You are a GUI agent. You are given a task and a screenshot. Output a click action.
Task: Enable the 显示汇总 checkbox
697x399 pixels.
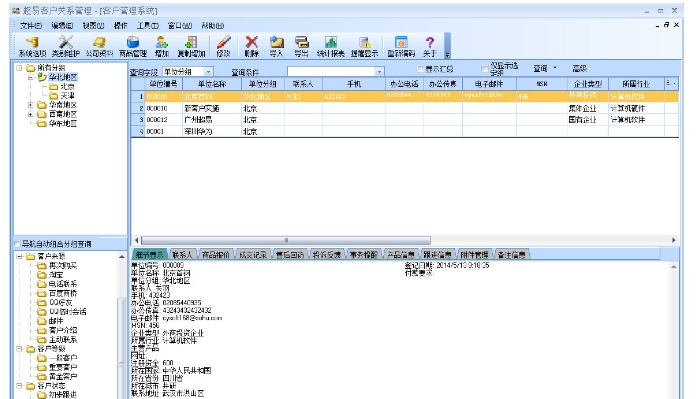point(420,69)
